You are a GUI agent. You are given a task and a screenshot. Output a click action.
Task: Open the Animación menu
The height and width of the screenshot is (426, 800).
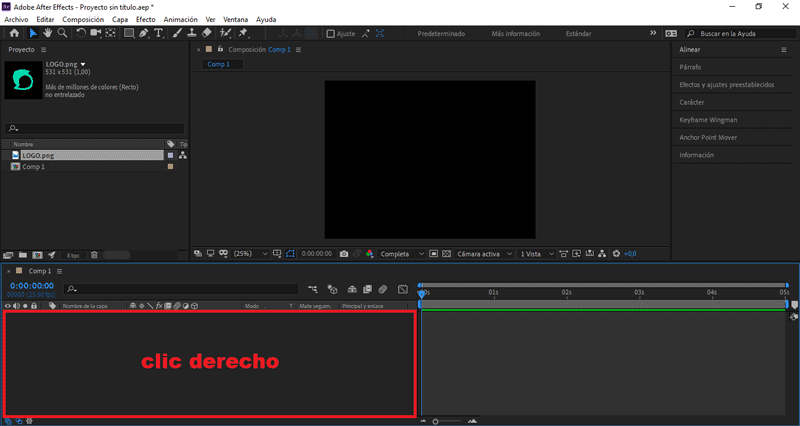[x=181, y=19]
